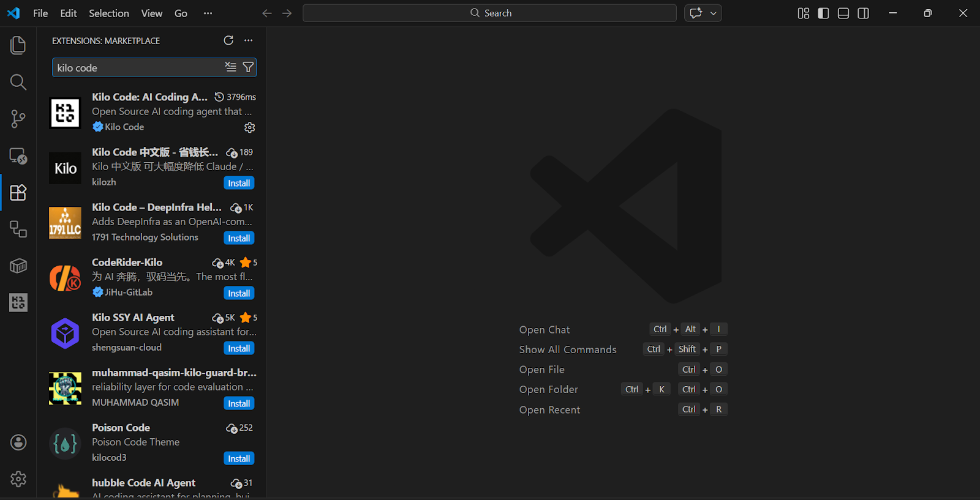Open the Manage gear in activity bar
This screenshot has width=980, height=500.
point(18,479)
